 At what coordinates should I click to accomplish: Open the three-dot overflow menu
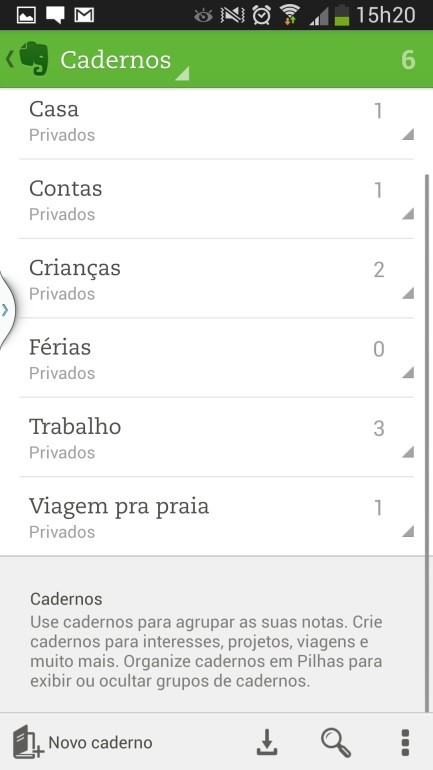coord(405,742)
